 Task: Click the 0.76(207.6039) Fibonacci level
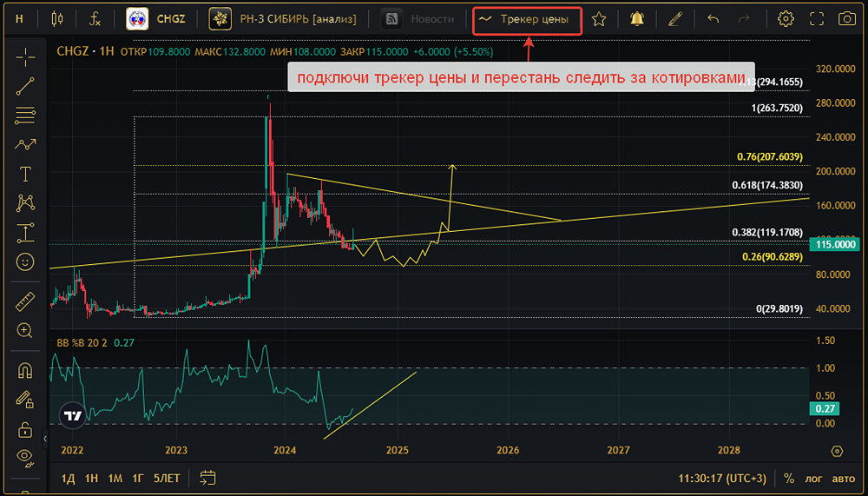[x=769, y=157]
